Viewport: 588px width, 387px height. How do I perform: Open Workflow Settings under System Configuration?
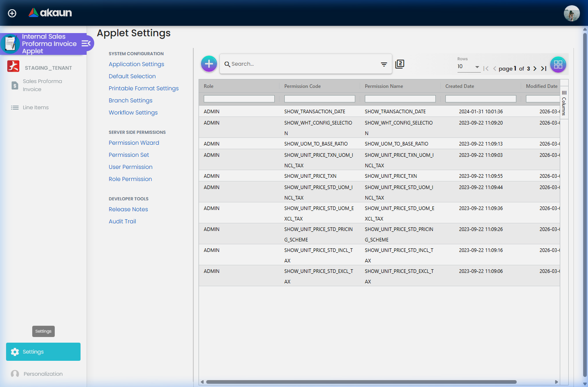pos(133,112)
